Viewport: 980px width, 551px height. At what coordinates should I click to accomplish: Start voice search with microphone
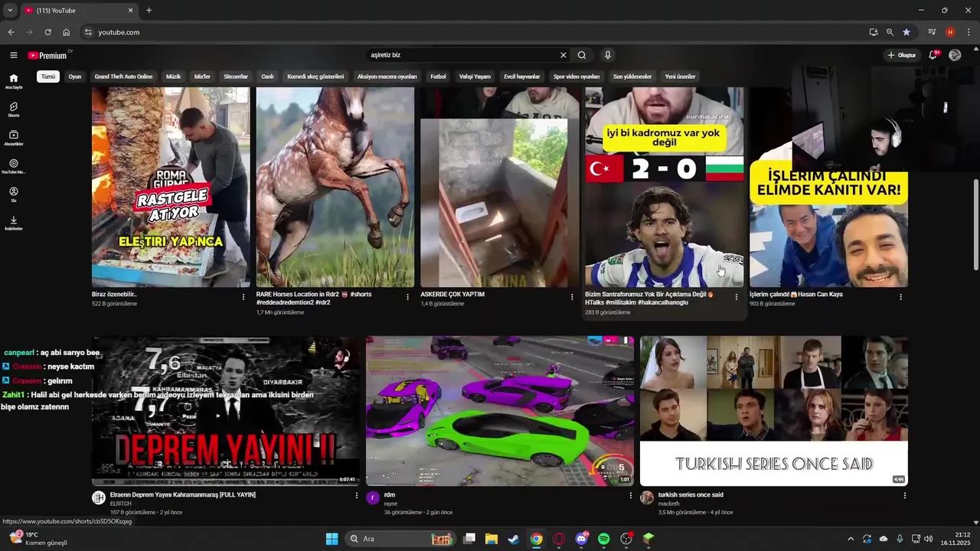[x=608, y=55]
